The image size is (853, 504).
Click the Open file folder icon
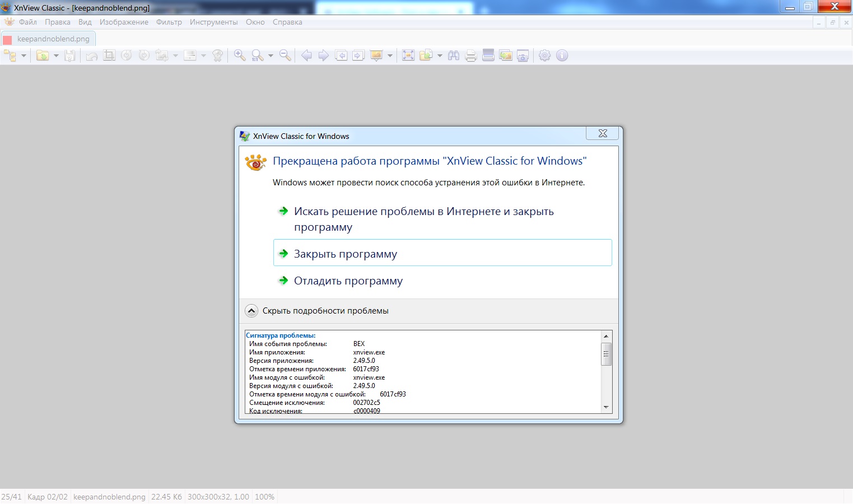[43, 55]
